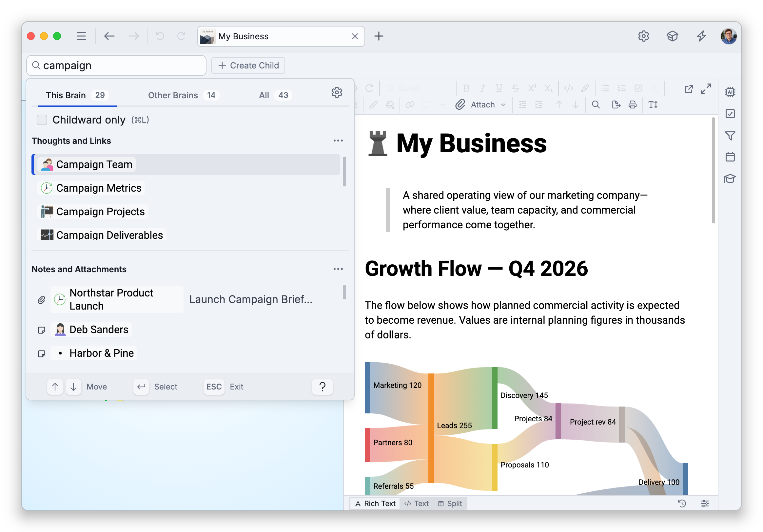Image resolution: width=763 pixels, height=532 pixels.
Task: Toggle the checkbox list formatting button
Action: pos(638,88)
